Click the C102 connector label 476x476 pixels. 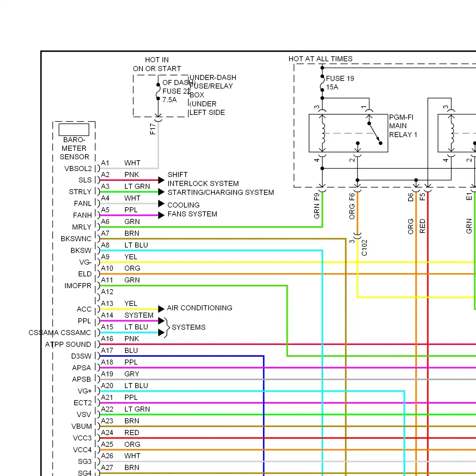point(364,248)
